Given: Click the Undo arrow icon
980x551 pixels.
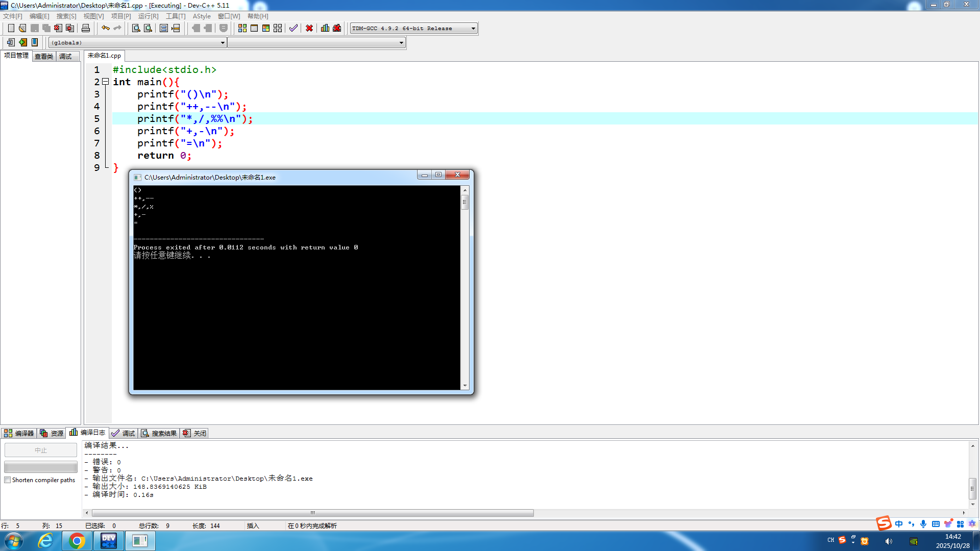Looking at the screenshot, I should [105, 28].
